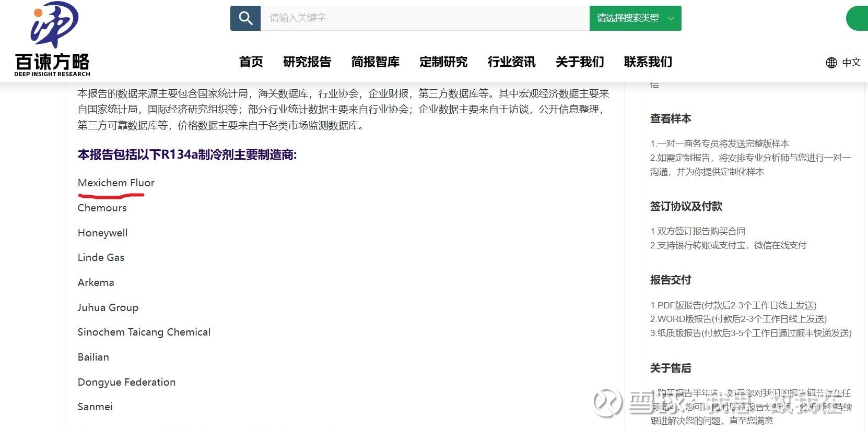
Task: Click the line about 支持银行转账或支付宝
Action: point(729,245)
